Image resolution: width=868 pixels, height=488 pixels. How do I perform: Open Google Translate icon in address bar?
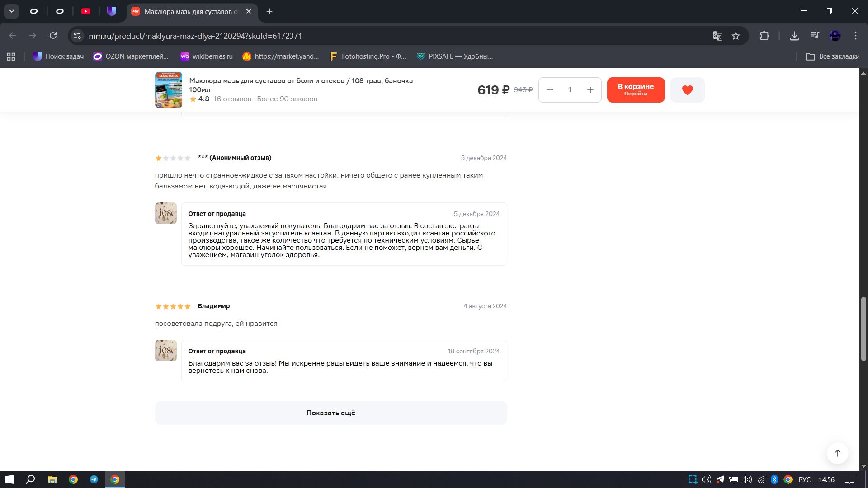point(717,36)
